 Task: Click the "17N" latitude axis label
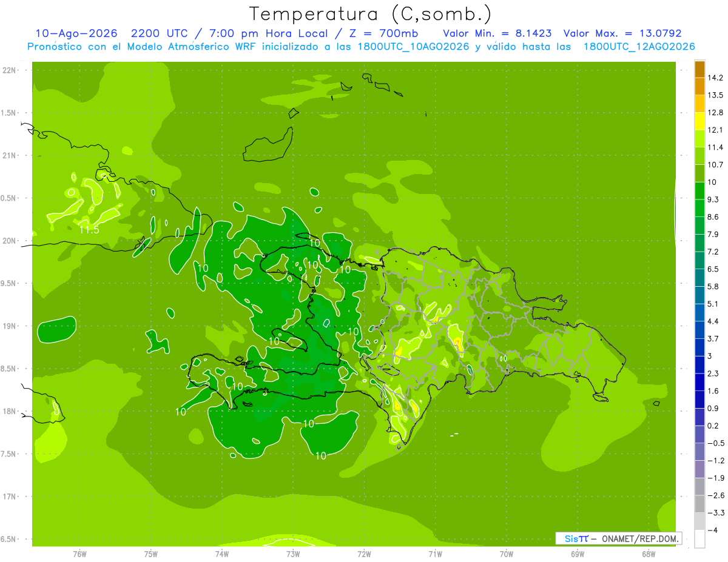point(10,497)
